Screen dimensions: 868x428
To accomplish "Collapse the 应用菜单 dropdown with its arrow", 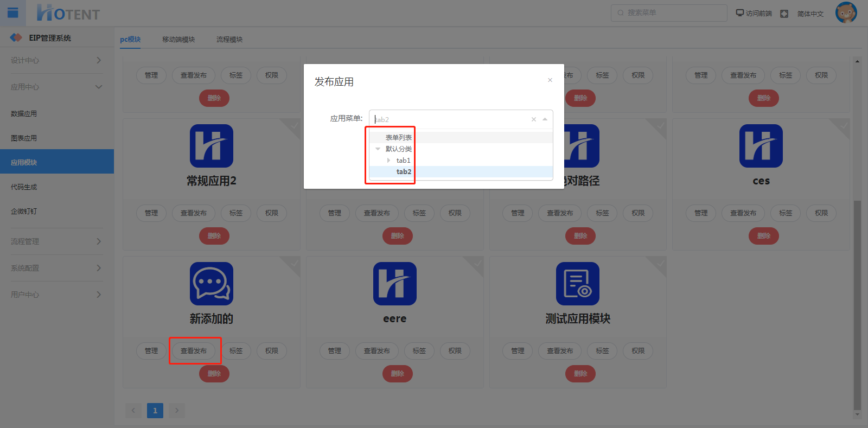I will [x=545, y=119].
